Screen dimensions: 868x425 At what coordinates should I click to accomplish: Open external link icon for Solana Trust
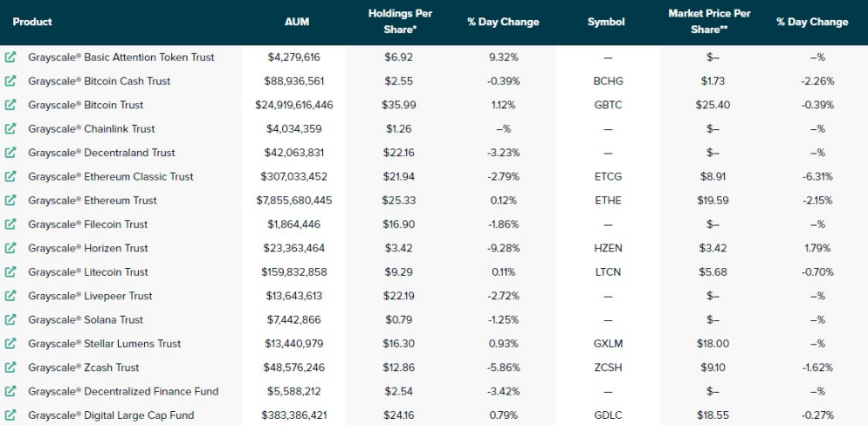pyautogui.click(x=10, y=319)
